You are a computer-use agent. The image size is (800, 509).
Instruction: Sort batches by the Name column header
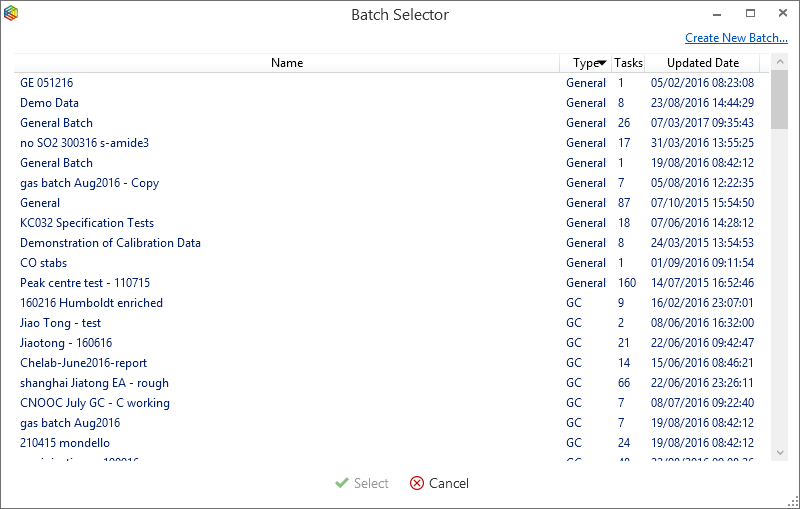(x=287, y=63)
